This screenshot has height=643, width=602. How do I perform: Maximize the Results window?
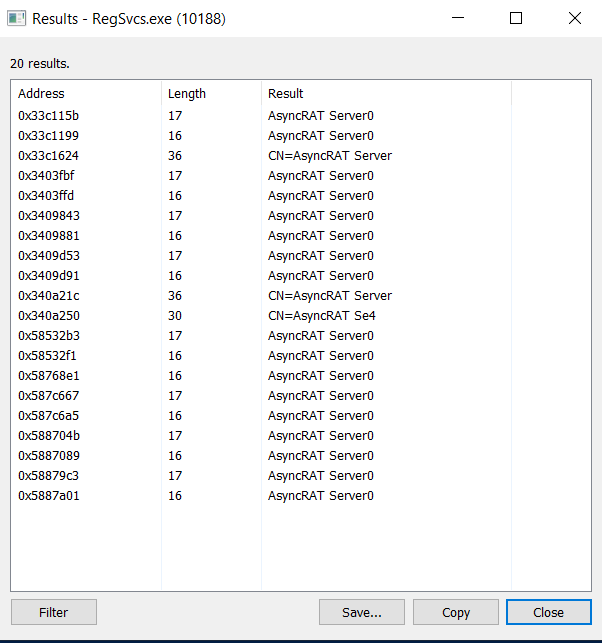tap(516, 18)
